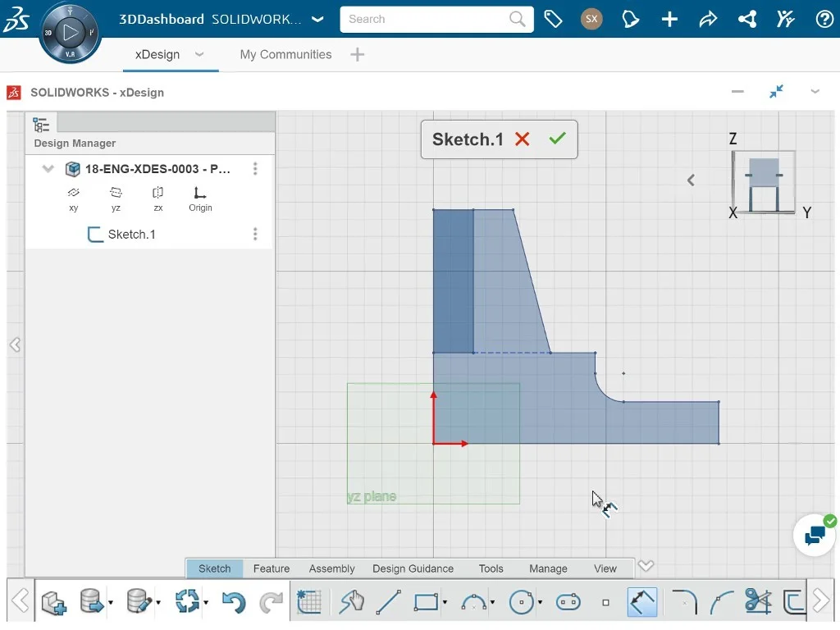Confirm Sketch.1 with the green checkmark
Viewport: 840px width, 630px height.
click(x=558, y=139)
